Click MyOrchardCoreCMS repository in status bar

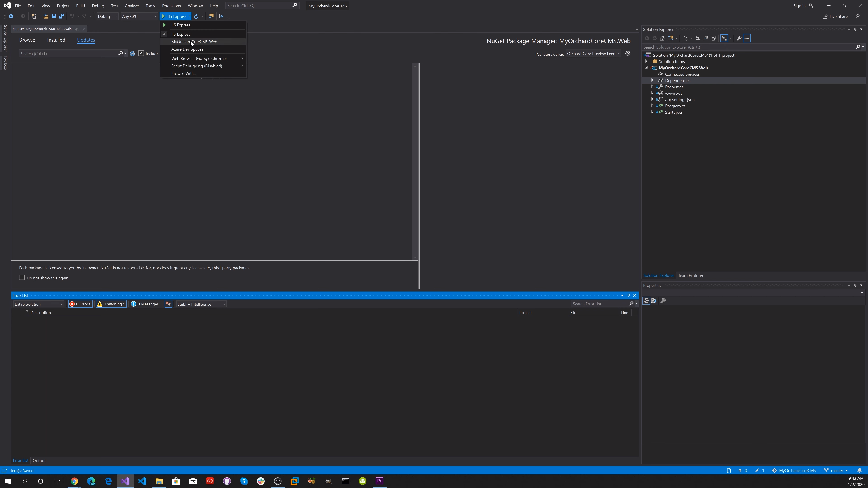coord(794,470)
